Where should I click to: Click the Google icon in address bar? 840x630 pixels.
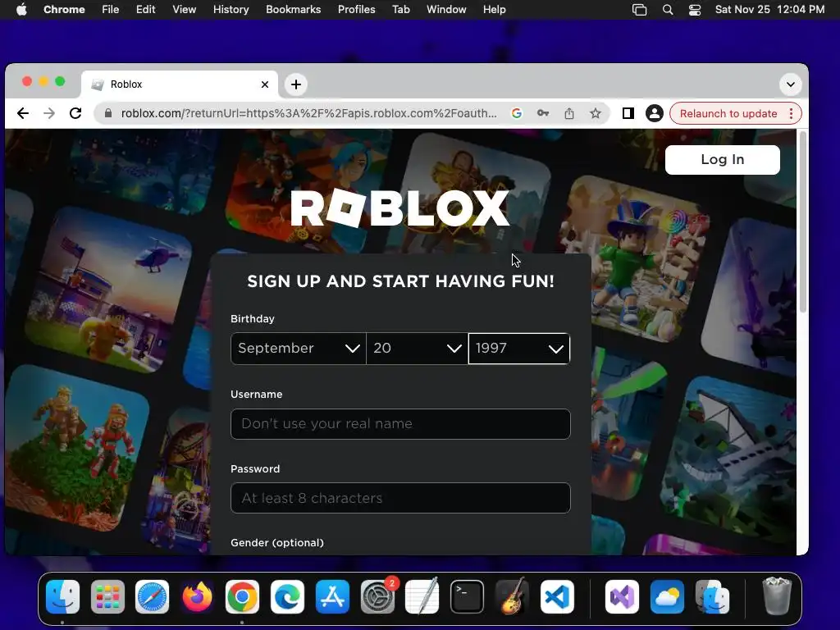(517, 113)
